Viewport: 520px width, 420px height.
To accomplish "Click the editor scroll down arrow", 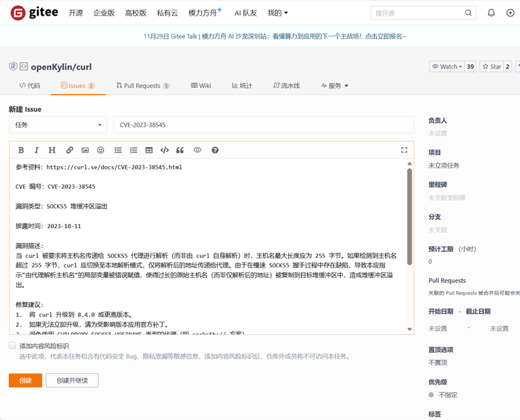I will 410,329.
